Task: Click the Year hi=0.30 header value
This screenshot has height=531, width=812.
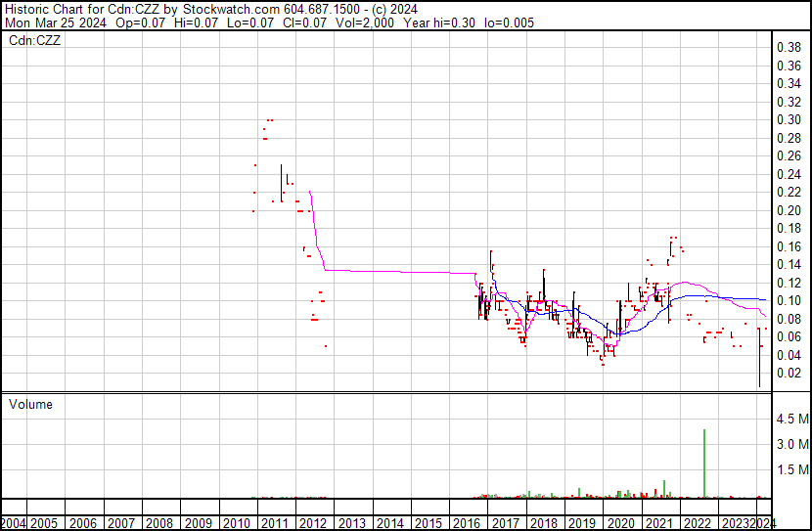Action: [x=439, y=22]
